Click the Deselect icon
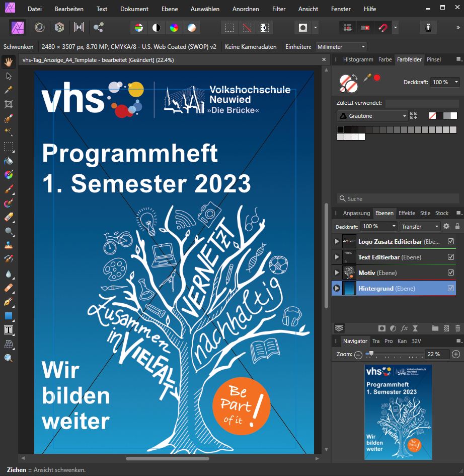The image size is (464, 476). [x=247, y=28]
